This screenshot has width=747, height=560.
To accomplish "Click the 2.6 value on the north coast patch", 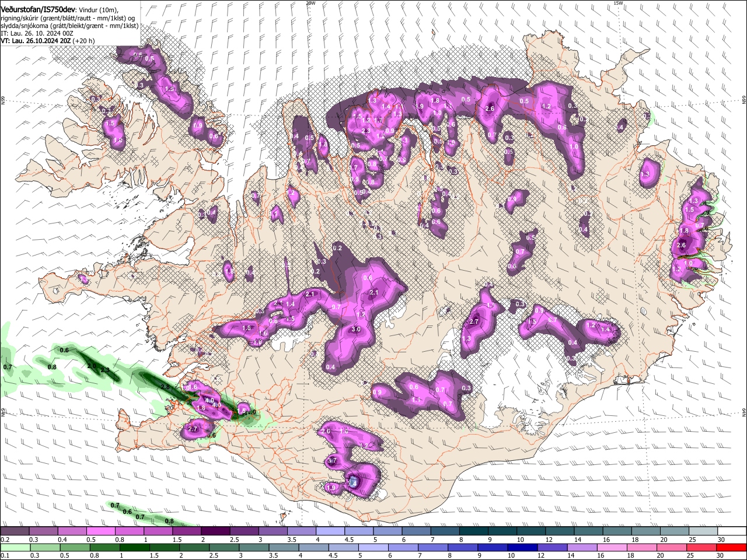I will click(x=490, y=108).
